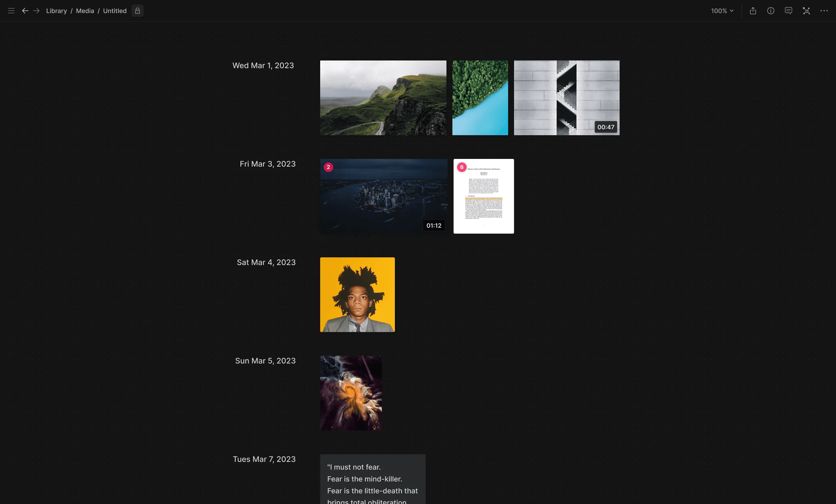836x504 pixels.
Task: Open the PDF document thumbnail
Action: click(x=484, y=196)
